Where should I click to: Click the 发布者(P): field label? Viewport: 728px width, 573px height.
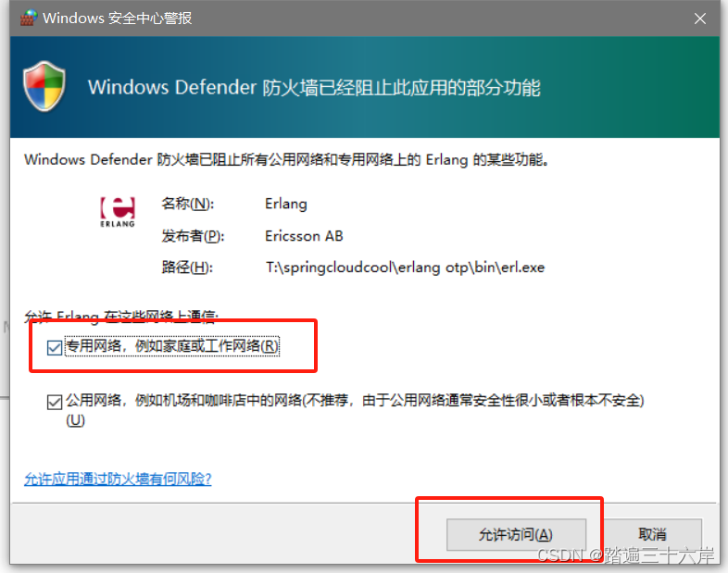click(x=193, y=236)
